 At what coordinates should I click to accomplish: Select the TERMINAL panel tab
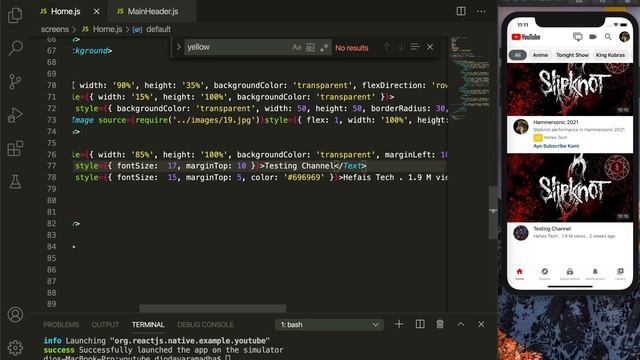click(148, 325)
